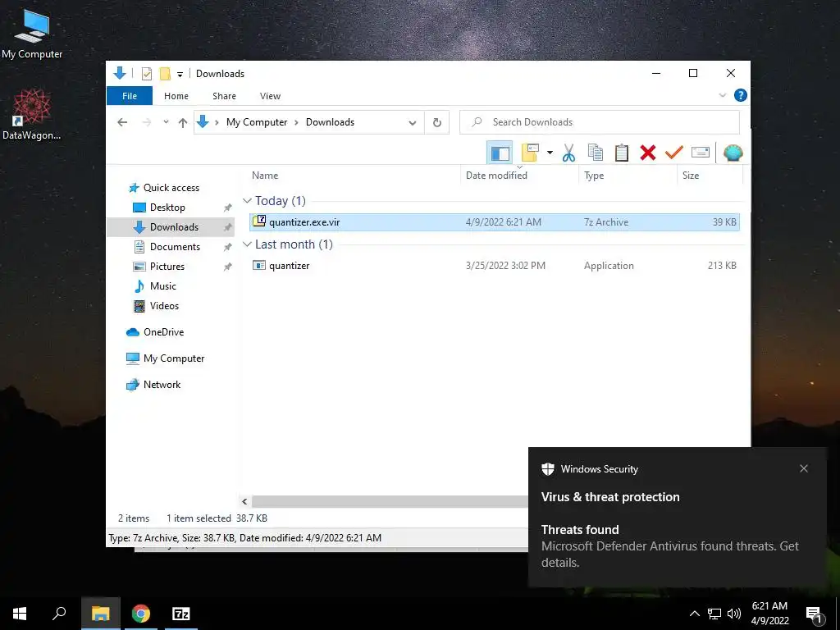Click the New folder icon in title bar
This screenshot has width=840, height=630.
click(x=165, y=73)
